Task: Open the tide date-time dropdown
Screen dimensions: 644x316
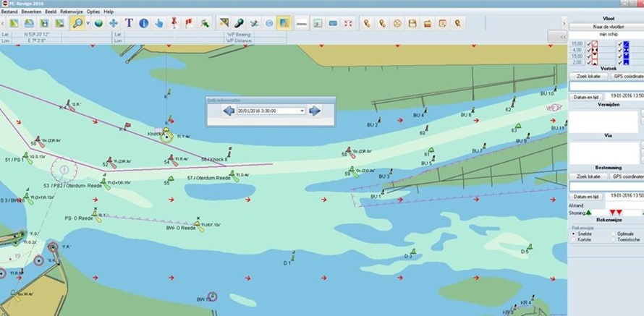Action: coord(302,111)
